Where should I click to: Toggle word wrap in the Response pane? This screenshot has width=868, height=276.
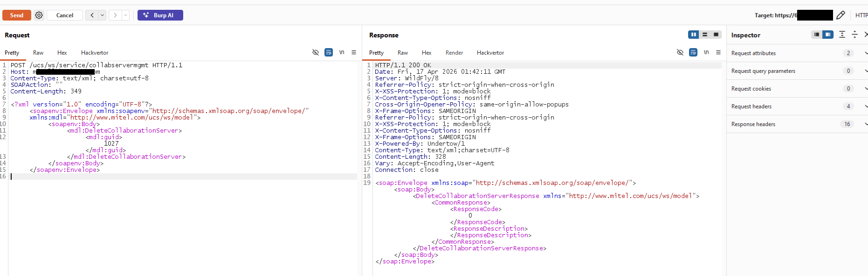(693, 52)
